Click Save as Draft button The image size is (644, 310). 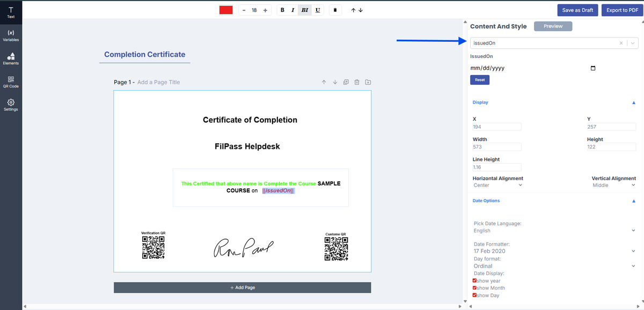[x=577, y=10]
